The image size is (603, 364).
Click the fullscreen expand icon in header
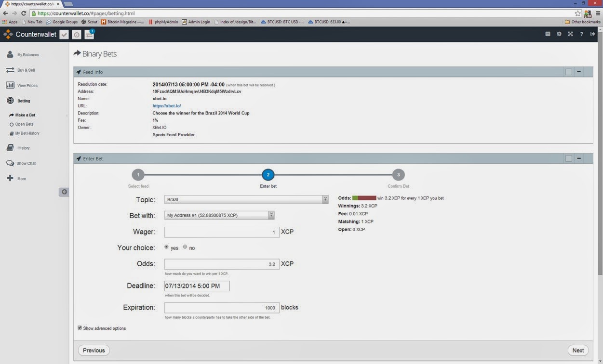pyautogui.click(x=570, y=34)
